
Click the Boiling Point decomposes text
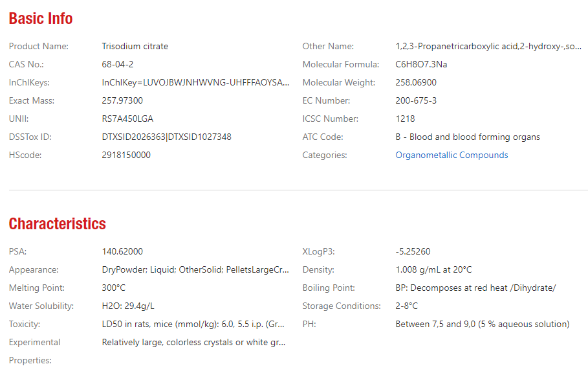coord(475,288)
